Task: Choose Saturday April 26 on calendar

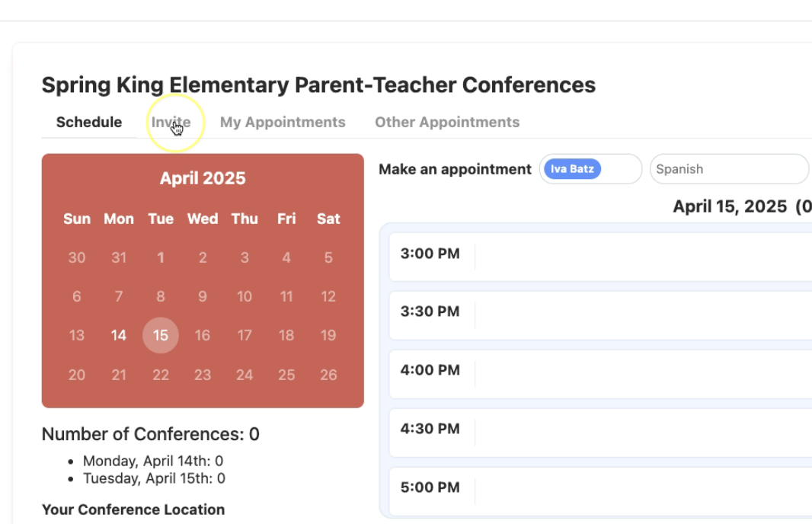Action: pos(328,375)
